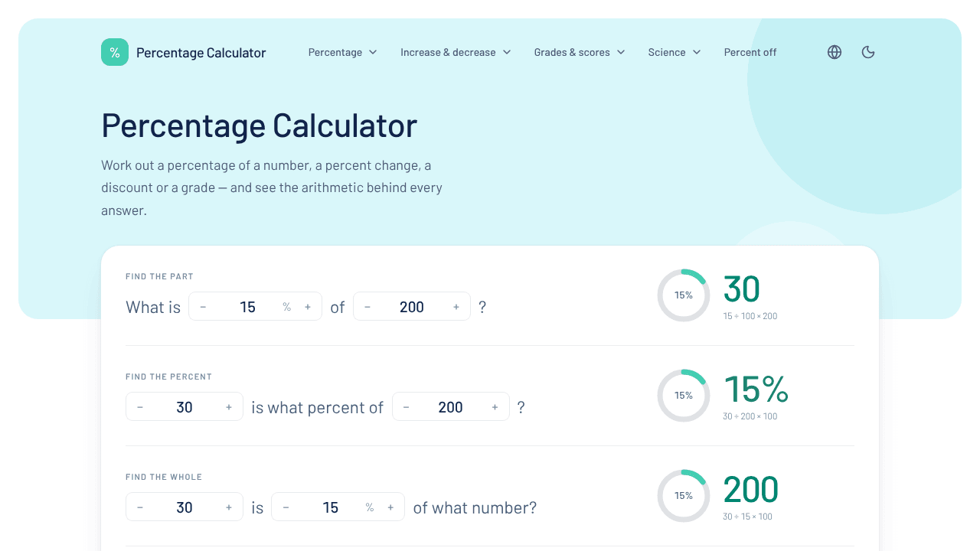Click the 30 field in Find the Whole
This screenshot has width=980, height=551.
[x=185, y=507]
